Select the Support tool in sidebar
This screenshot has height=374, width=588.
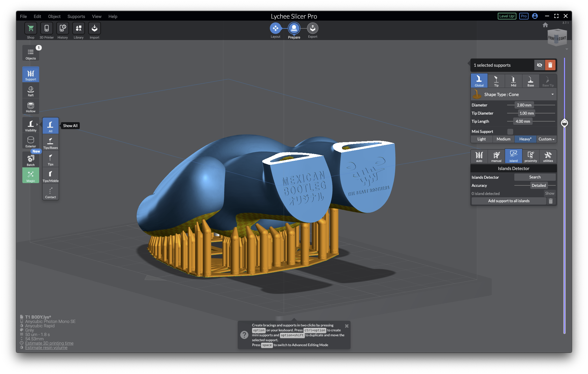pos(30,75)
